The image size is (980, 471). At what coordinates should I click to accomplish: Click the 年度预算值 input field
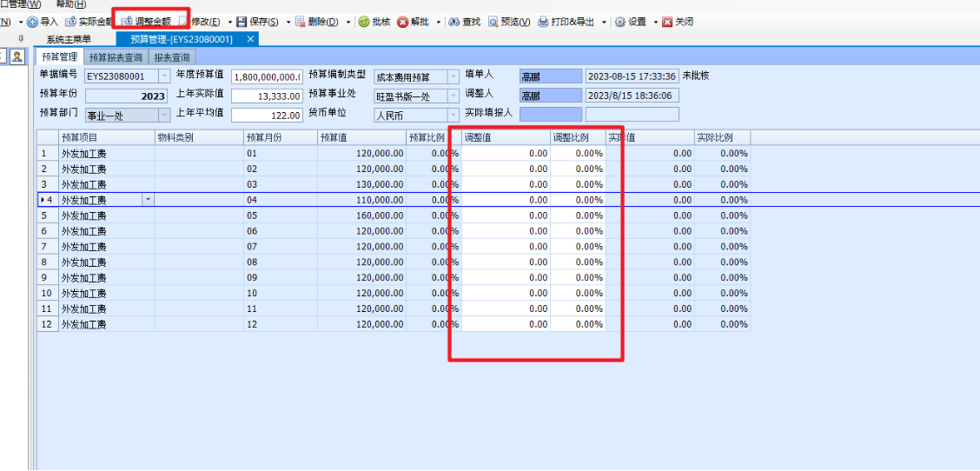(x=267, y=77)
